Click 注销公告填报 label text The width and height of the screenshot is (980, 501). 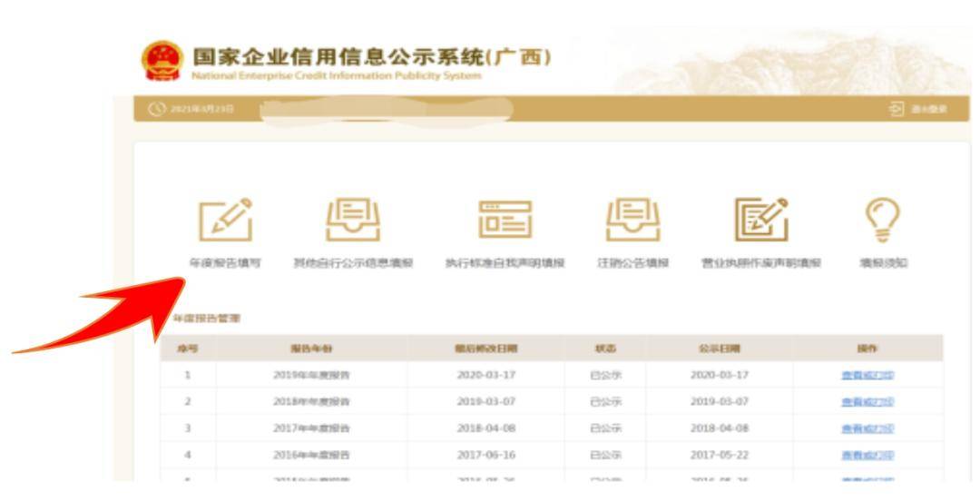point(633,263)
